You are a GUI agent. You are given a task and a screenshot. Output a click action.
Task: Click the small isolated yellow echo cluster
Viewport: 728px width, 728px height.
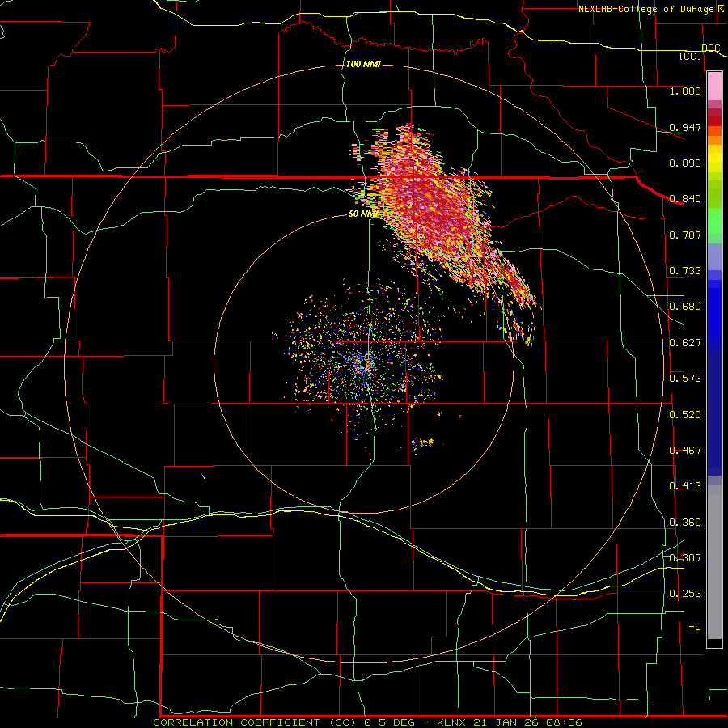tap(423, 442)
